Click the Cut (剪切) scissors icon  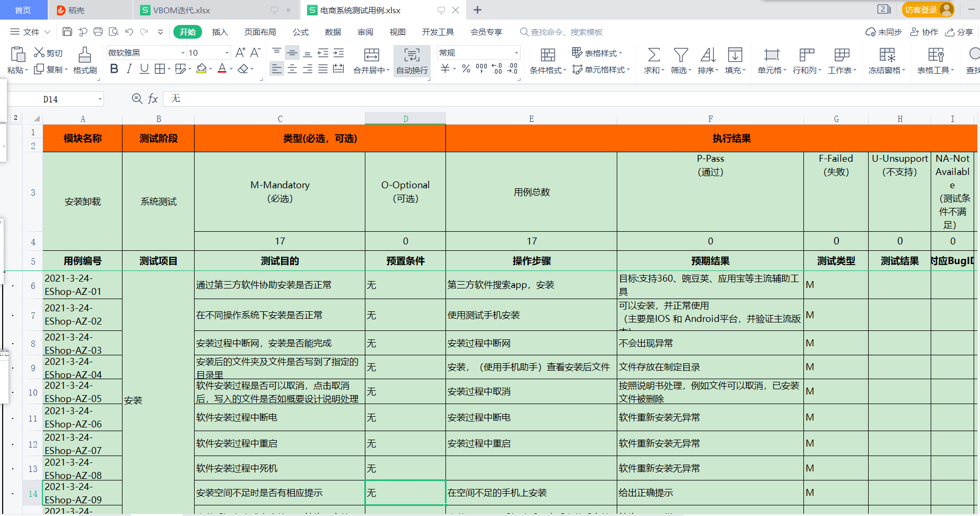click(x=39, y=53)
